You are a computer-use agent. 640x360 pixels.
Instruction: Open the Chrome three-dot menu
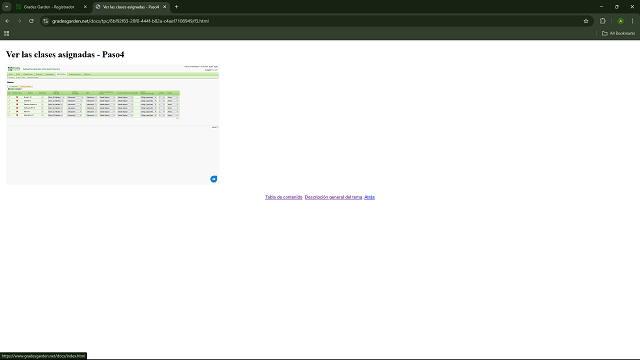[x=632, y=21]
